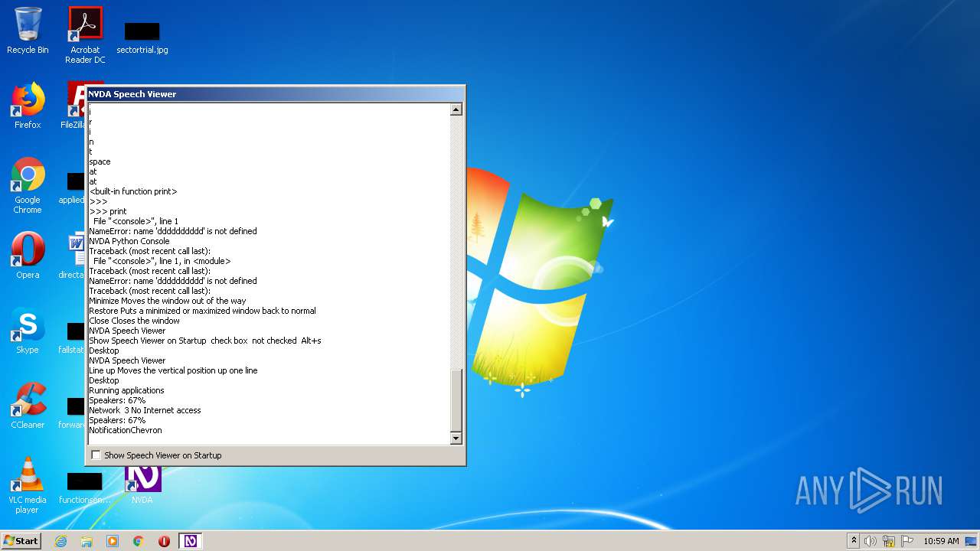The image size is (980, 551).
Task: Click the '>>> print' line
Action: [x=108, y=211]
